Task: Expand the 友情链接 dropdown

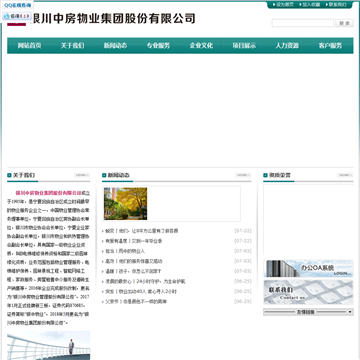Action: click(x=308, y=312)
